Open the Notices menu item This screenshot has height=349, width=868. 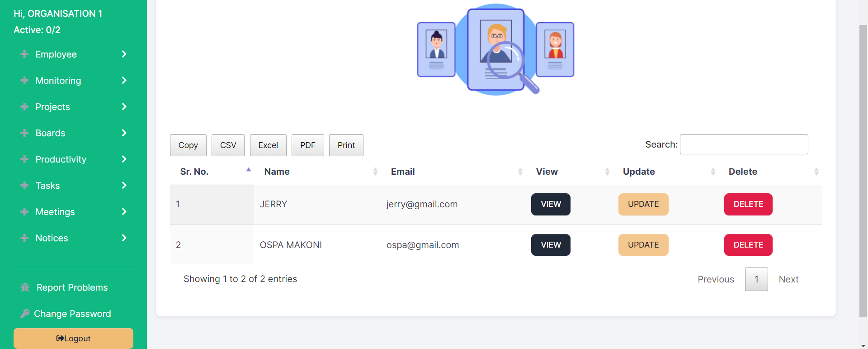[x=52, y=238]
